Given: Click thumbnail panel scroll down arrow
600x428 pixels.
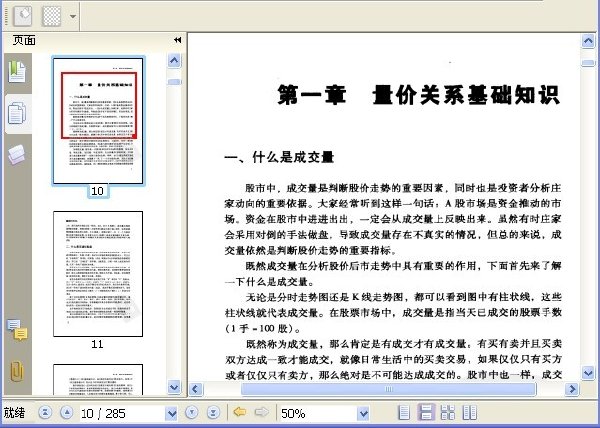Looking at the screenshot, I should pyautogui.click(x=174, y=387).
